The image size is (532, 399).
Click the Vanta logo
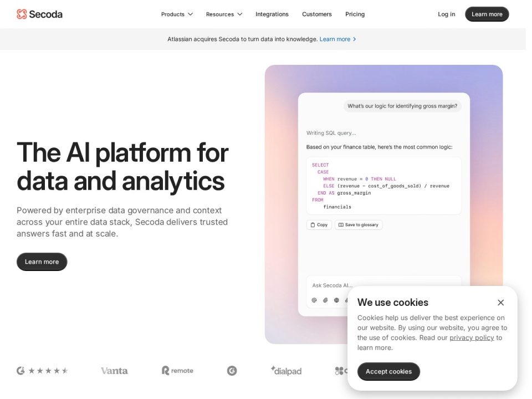click(114, 371)
